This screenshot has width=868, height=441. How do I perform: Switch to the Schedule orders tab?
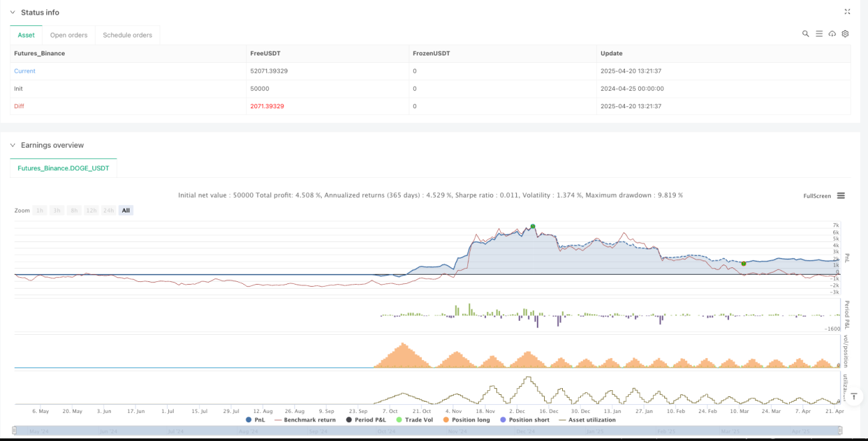click(128, 35)
